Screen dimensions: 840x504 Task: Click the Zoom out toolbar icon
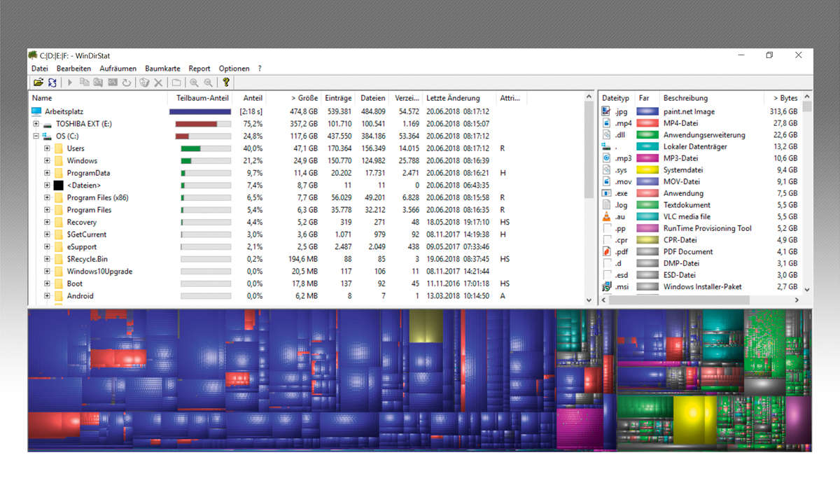point(208,83)
